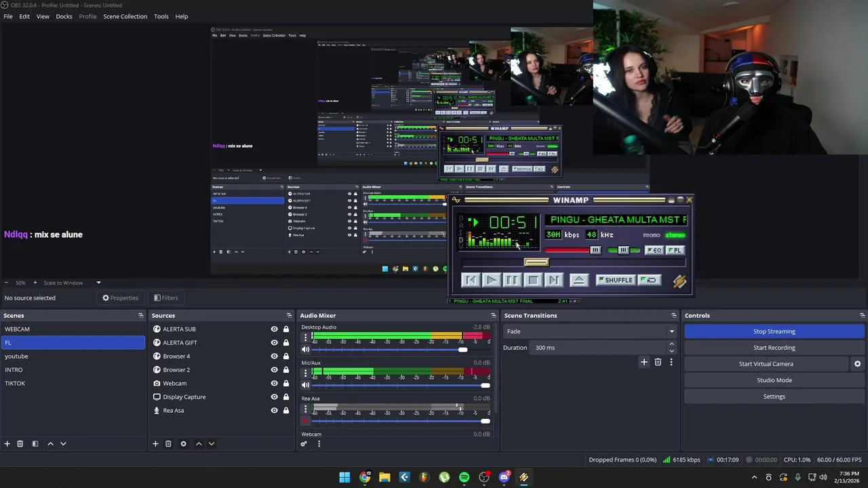Open the View menu
Viewport: 868px width, 488px height.
point(43,16)
